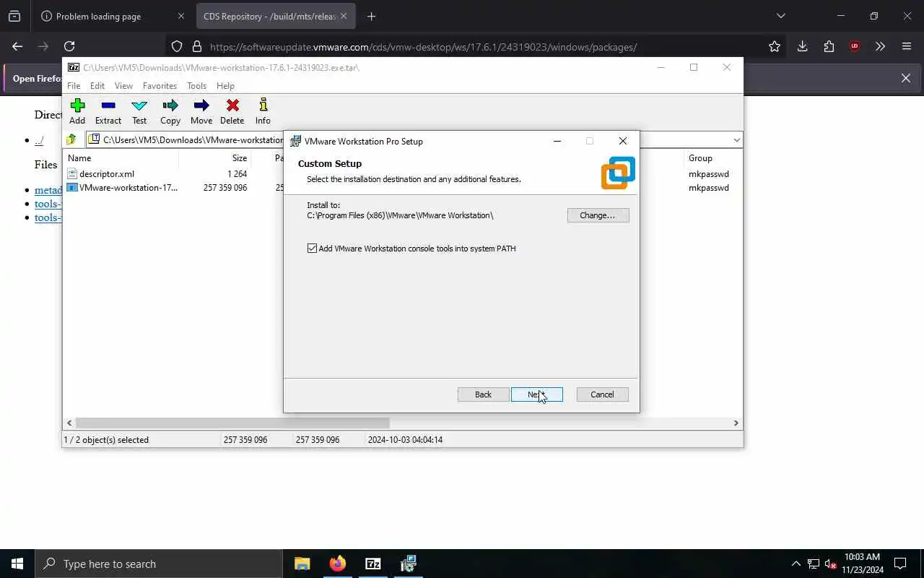The width and height of the screenshot is (924, 578).
Task: Open the Windows Start menu
Action: tap(17, 564)
